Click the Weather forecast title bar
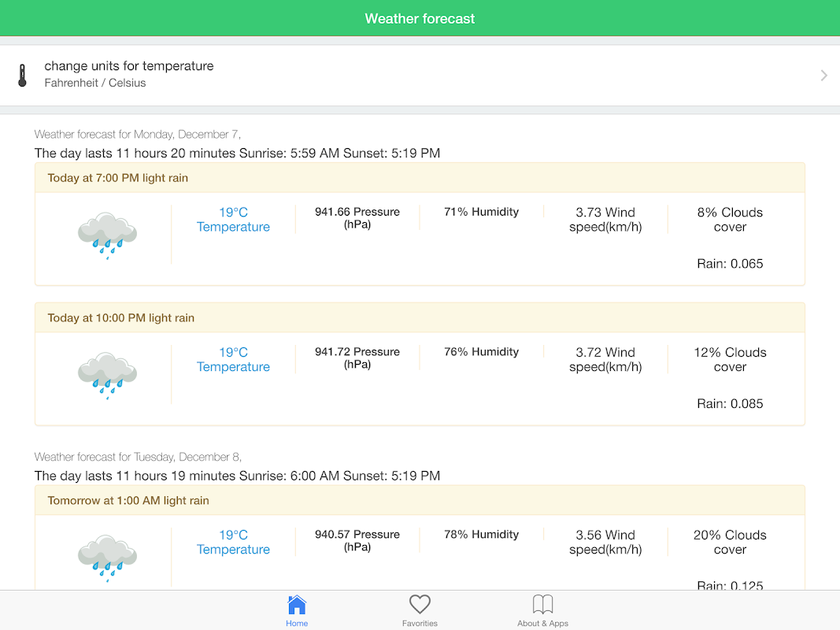The width and height of the screenshot is (840, 630). click(420, 18)
